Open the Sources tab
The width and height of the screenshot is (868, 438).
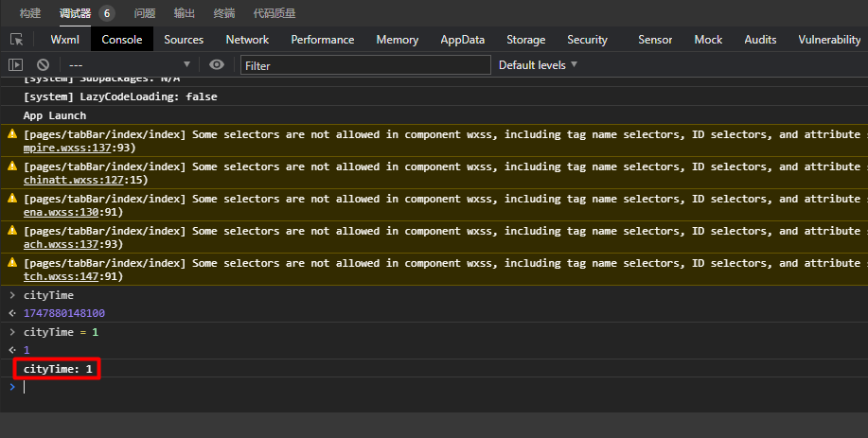click(184, 40)
